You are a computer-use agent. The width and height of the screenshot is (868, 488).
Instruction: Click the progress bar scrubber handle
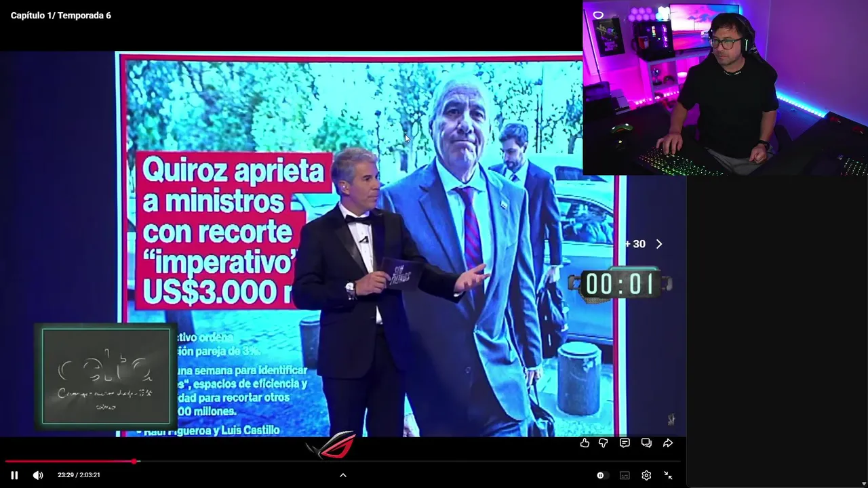(x=134, y=462)
